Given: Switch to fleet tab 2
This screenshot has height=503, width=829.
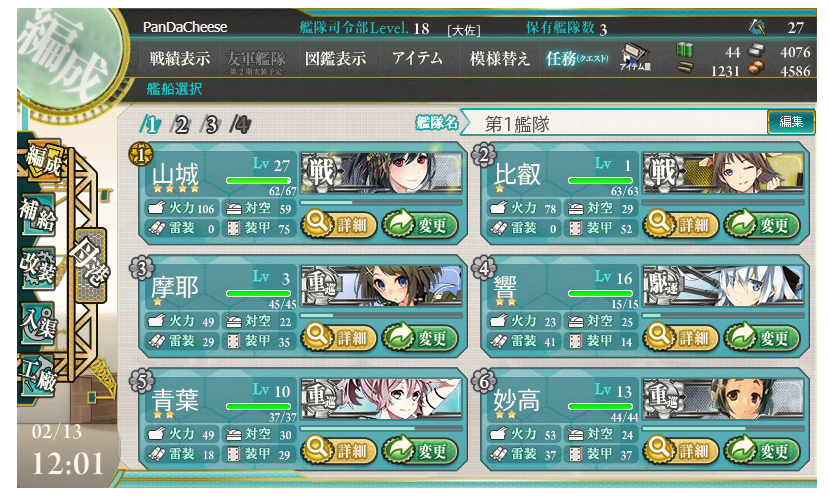Looking at the screenshot, I should [181, 125].
